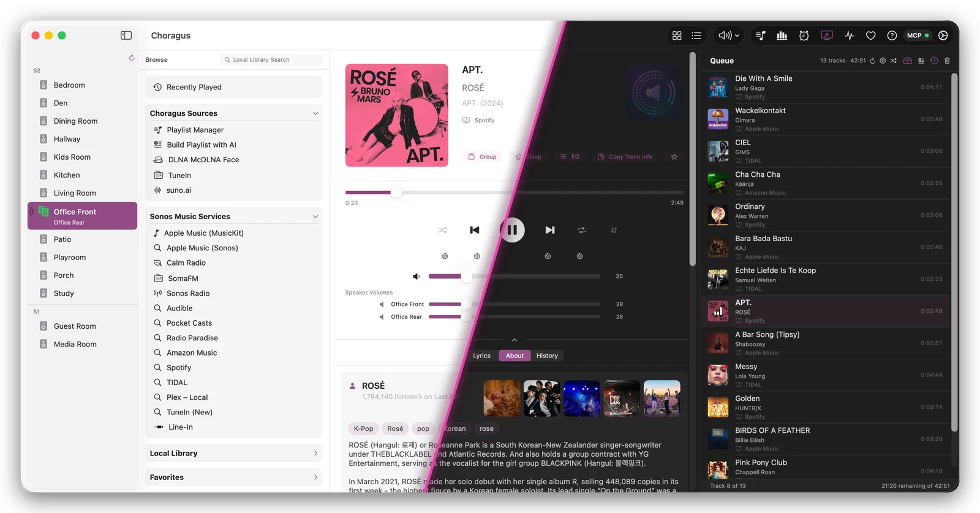This screenshot has width=980, height=513.
Task: Click the Group button
Action: [483, 157]
